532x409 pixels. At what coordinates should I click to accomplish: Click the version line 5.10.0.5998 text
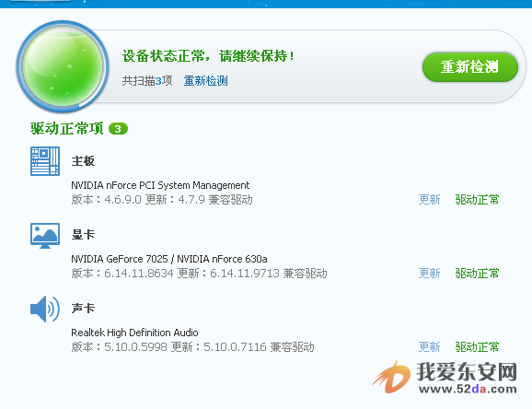pyautogui.click(x=192, y=347)
